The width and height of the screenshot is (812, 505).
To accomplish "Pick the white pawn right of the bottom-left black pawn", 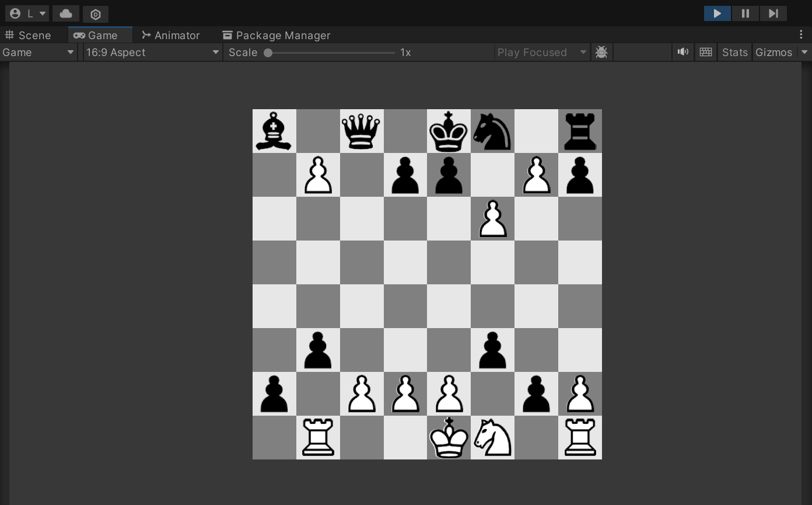I will 361,394.
